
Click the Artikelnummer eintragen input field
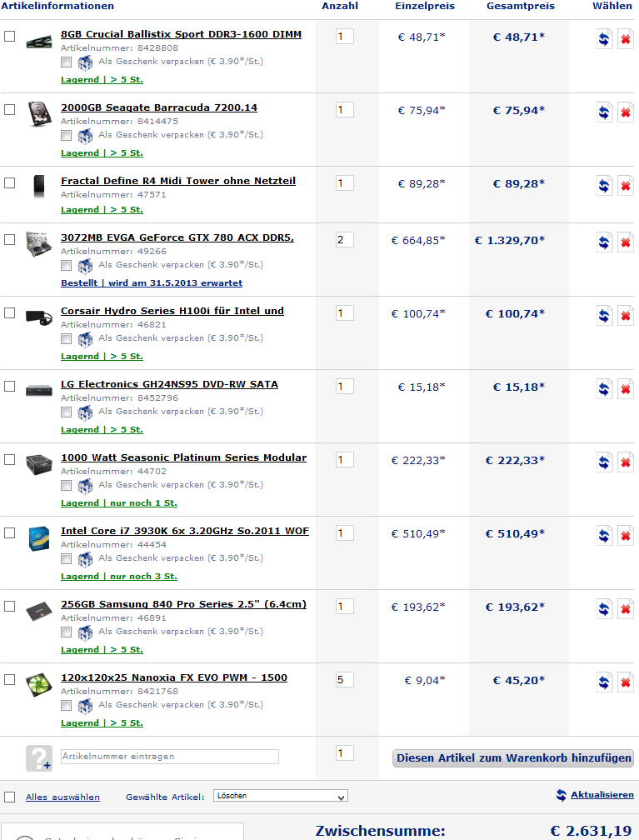pyautogui.click(x=170, y=757)
